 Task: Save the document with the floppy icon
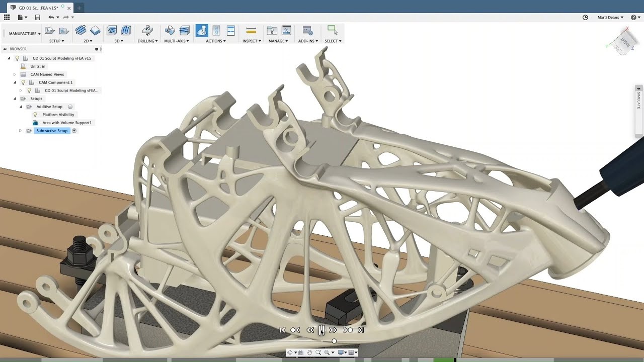(37, 17)
